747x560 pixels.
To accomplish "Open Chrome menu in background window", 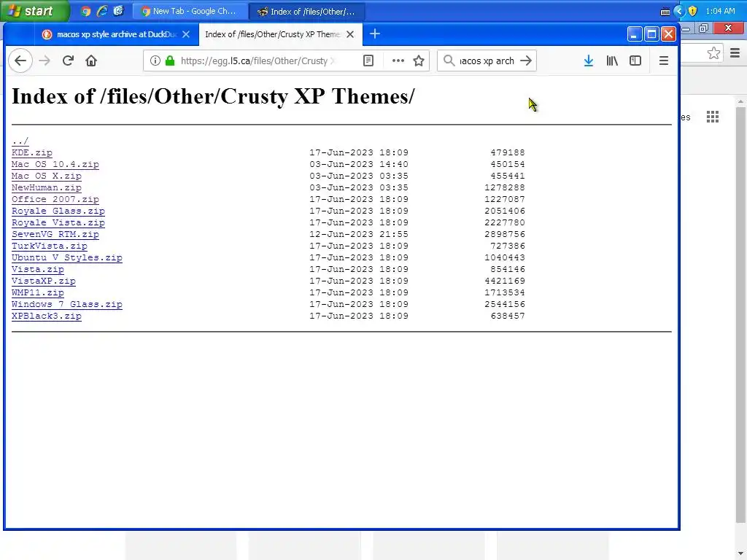I will [735, 52].
